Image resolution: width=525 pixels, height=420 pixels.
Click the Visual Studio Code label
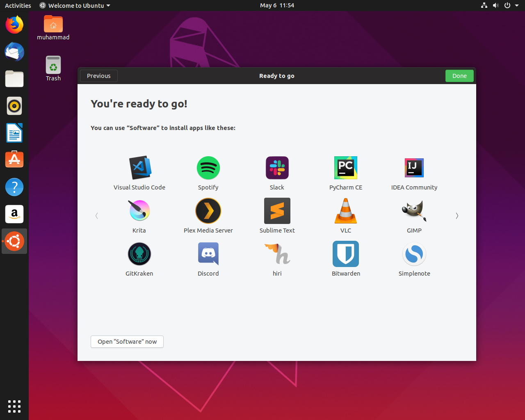point(139,187)
